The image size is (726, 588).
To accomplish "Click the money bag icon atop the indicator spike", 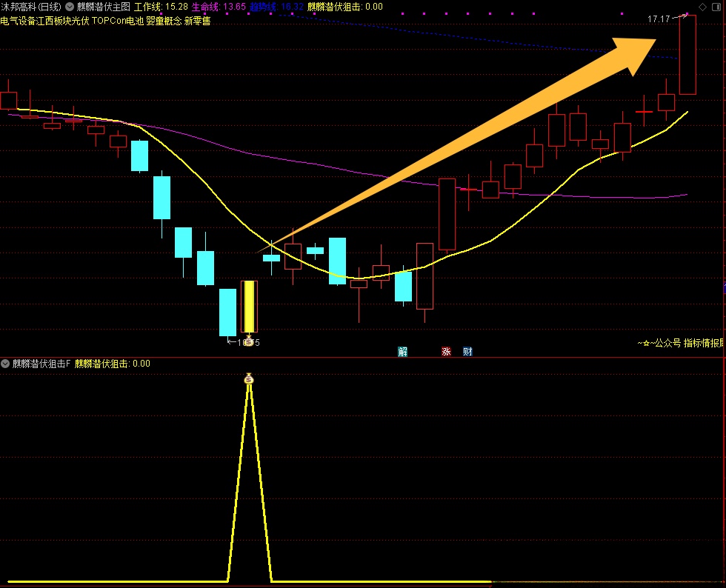I will (x=249, y=379).
